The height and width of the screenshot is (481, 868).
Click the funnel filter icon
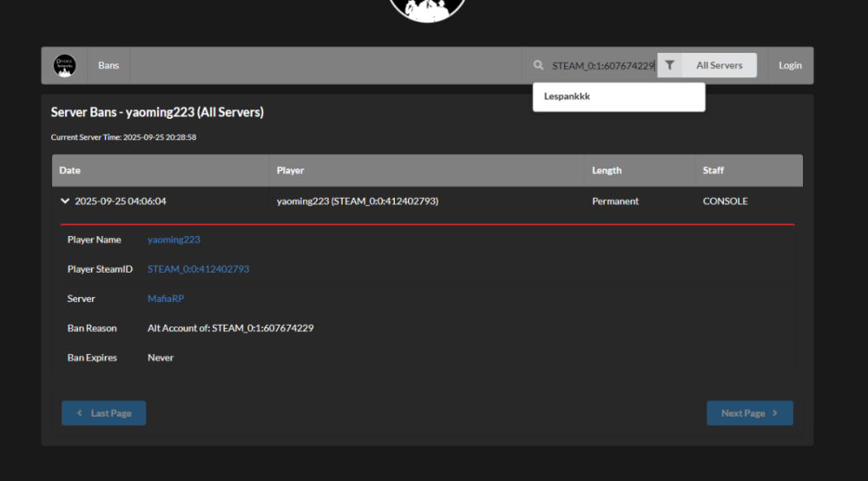669,66
